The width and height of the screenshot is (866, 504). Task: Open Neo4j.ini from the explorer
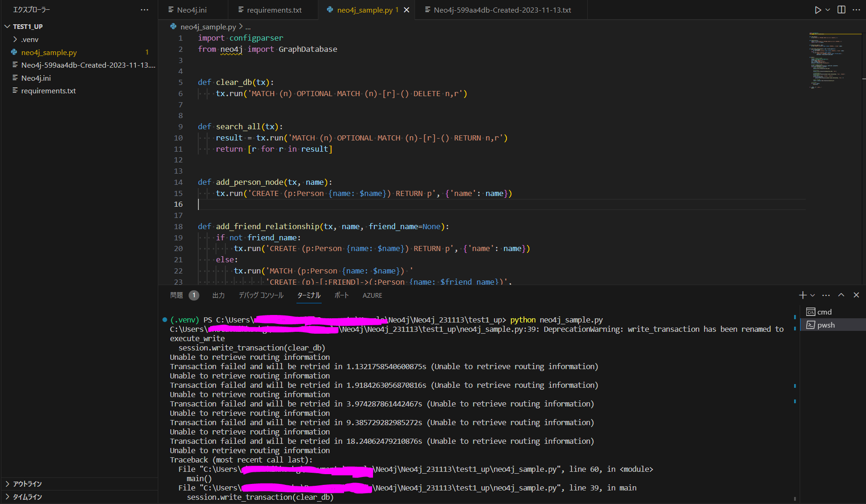[x=36, y=78]
